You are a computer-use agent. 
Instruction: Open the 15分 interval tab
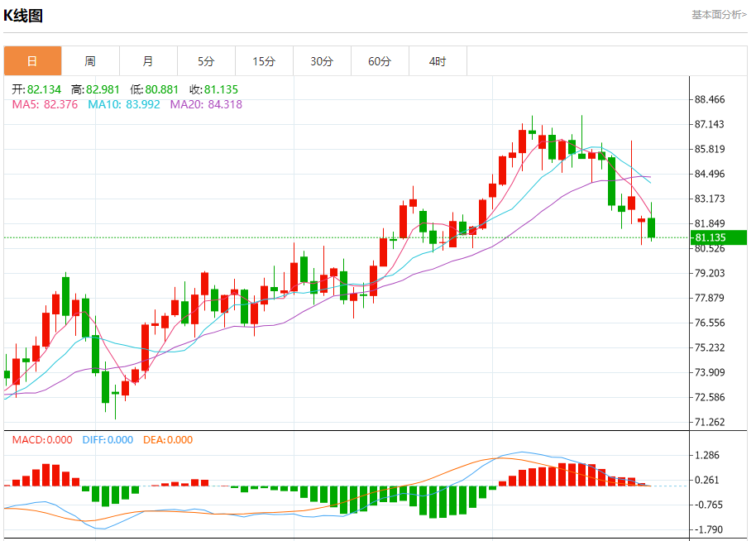tap(264, 61)
